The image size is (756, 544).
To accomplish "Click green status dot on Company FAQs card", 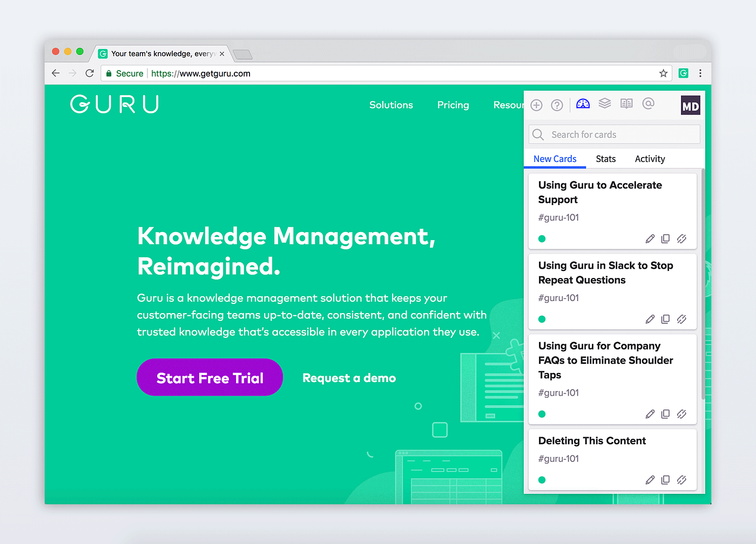I will [x=542, y=414].
